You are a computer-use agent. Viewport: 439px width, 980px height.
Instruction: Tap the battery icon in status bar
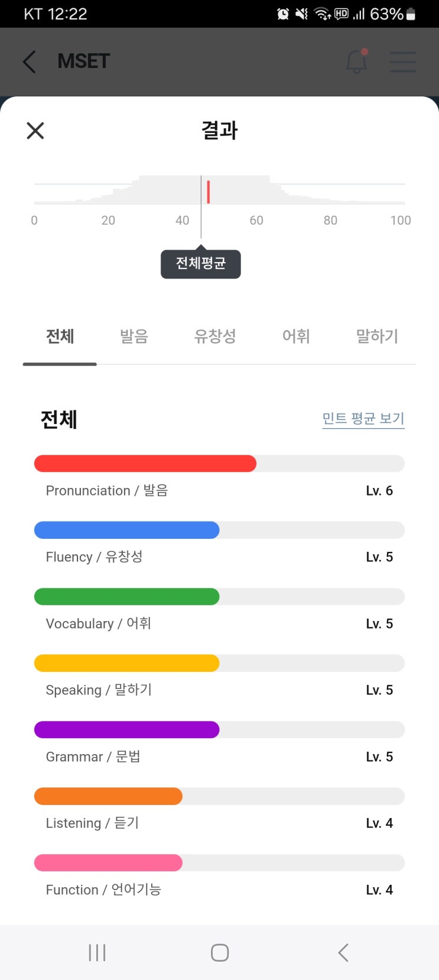pyautogui.click(x=411, y=14)
